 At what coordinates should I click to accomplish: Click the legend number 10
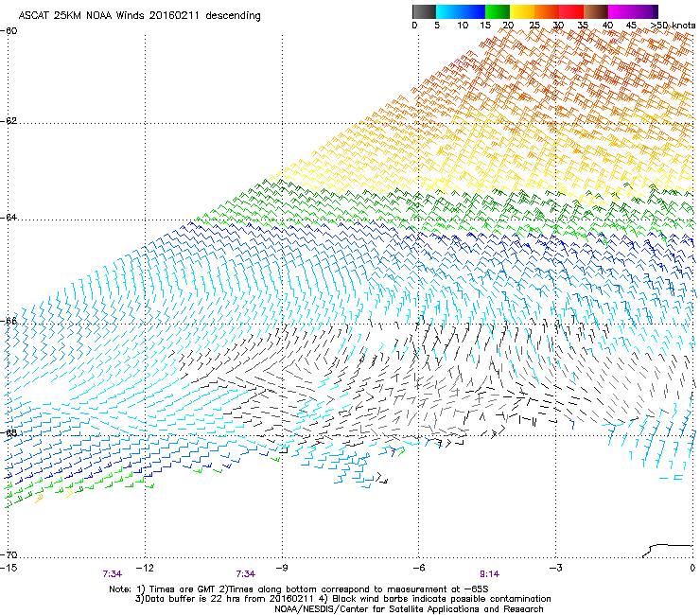[463, 26]
